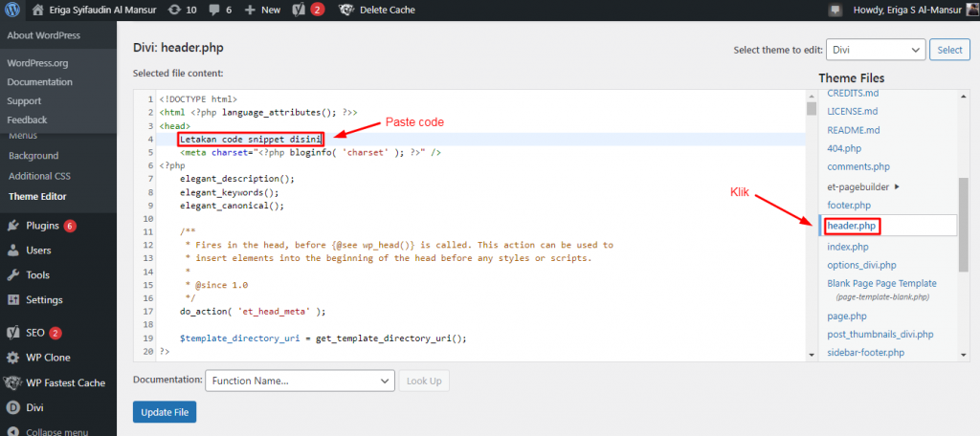Click the user avatar thumbnail
980x436 pixels.
point(972,10)
